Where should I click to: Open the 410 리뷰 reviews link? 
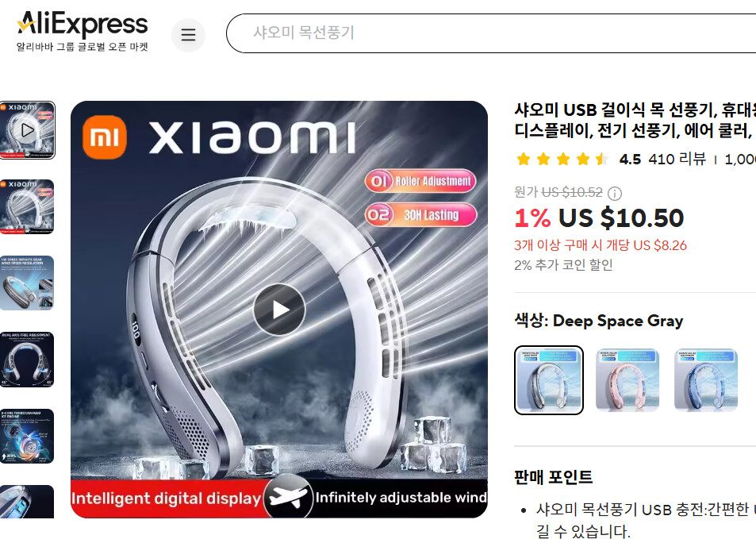click(x=677, y=159)
